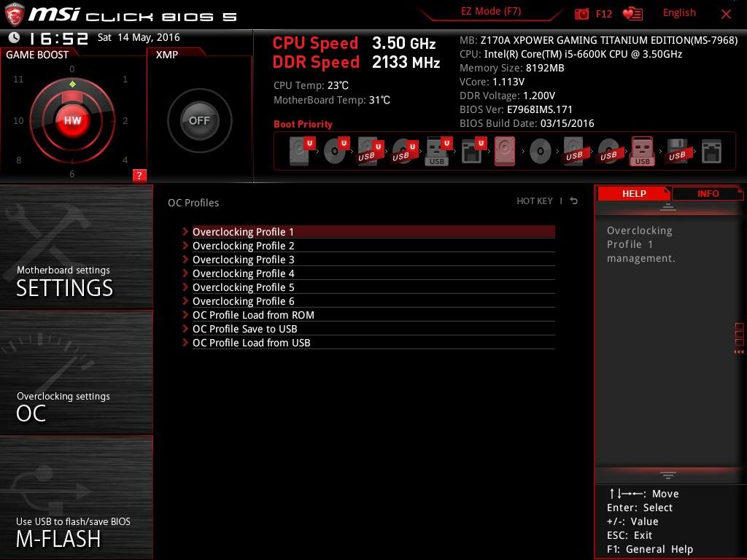This screenshot has width=747, height=560.
Task: Click the last network boot device icon
Action: click(x=711, y=152)
